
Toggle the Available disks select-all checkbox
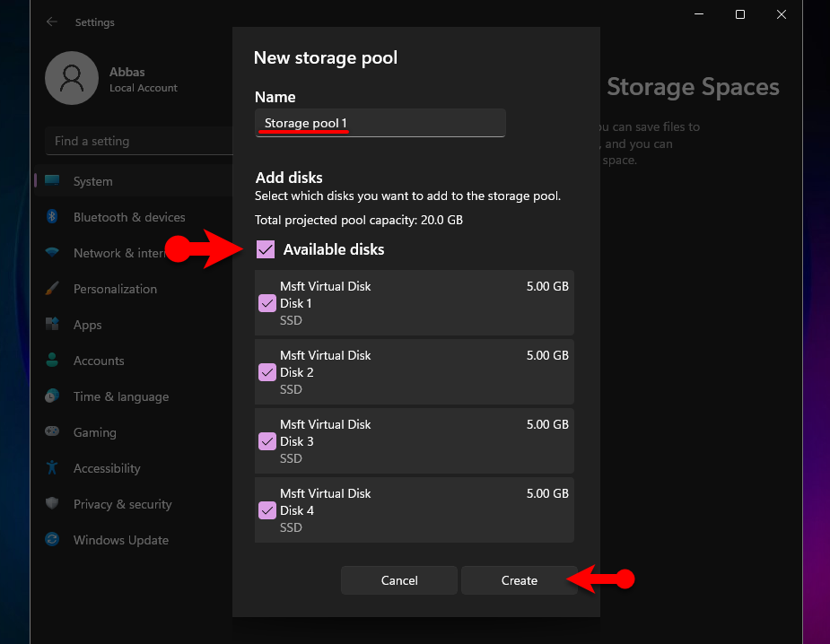click(x=266, y=249)
